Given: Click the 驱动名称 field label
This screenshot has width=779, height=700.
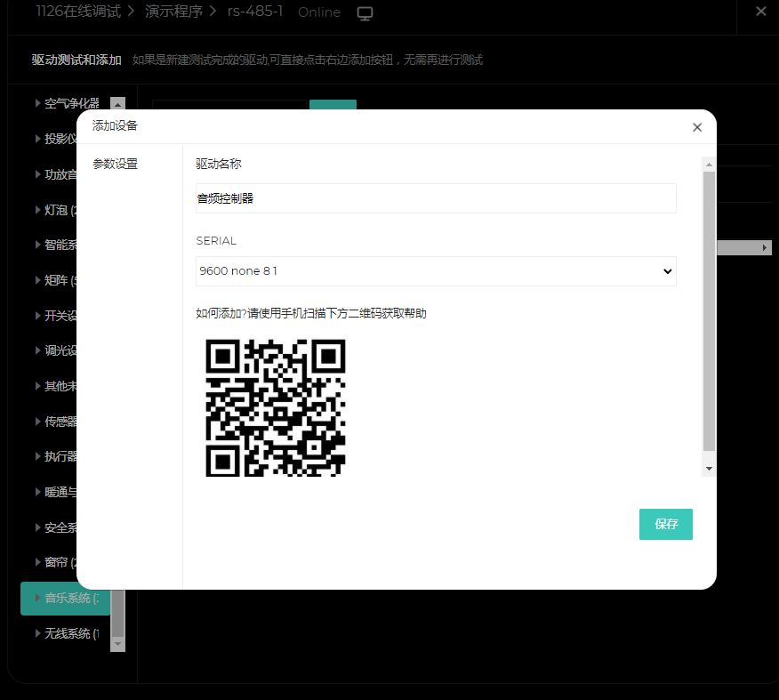Looking at the screenshot, I should (x=219, y=164).
